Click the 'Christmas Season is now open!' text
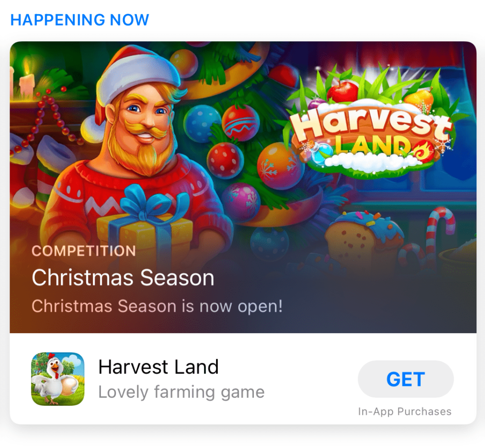The image size is (485, 448). coord(157,306)
